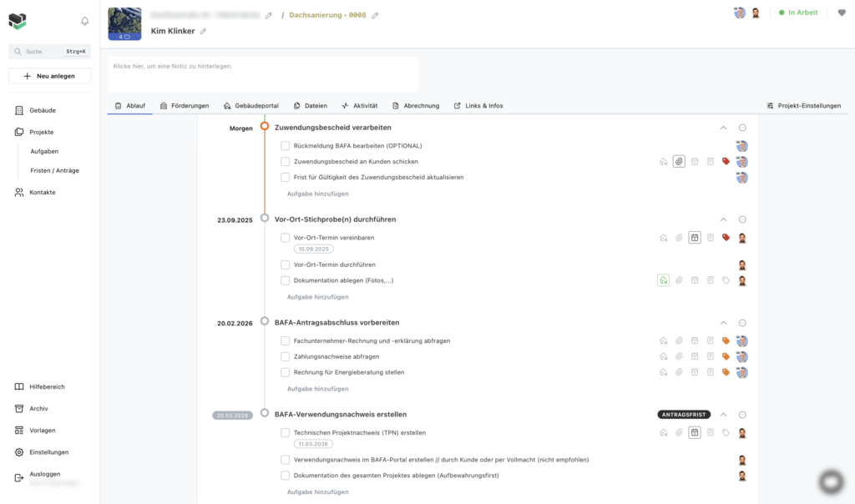
Task: Click the paperclip icon for Zuwendungsbescheid an Kunden schicken
Action: point(679,161)
